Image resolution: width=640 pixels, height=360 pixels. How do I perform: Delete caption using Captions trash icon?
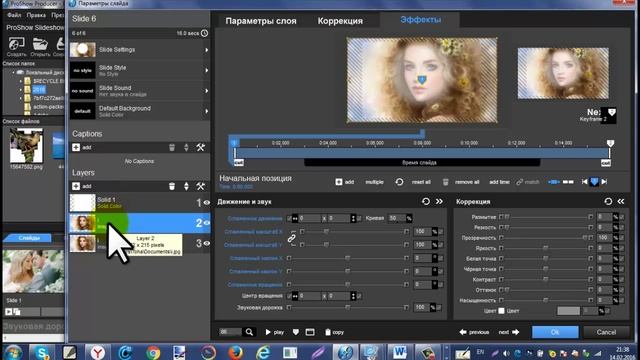coord(172,147)
